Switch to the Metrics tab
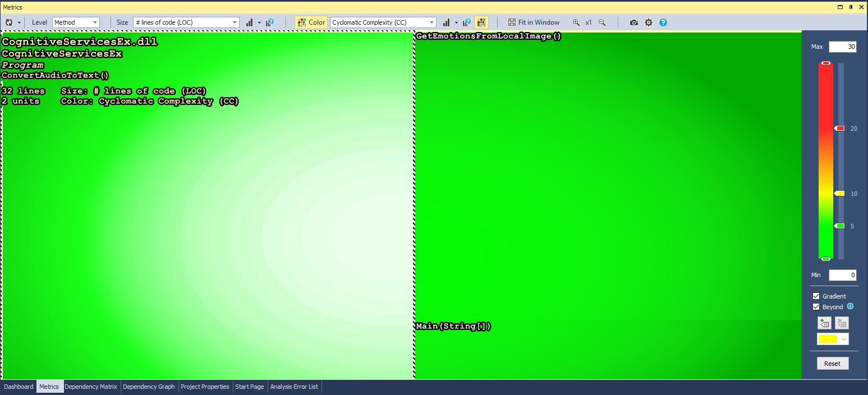 49,387
